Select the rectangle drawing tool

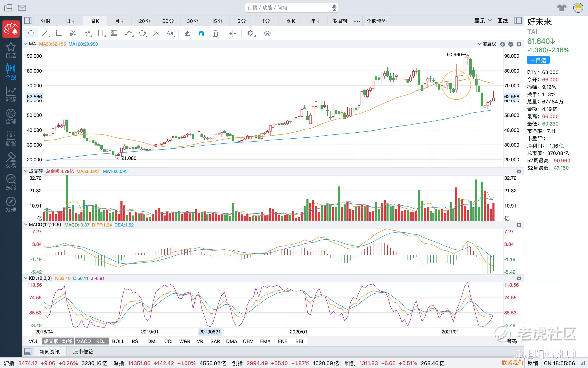pos(59,33)
